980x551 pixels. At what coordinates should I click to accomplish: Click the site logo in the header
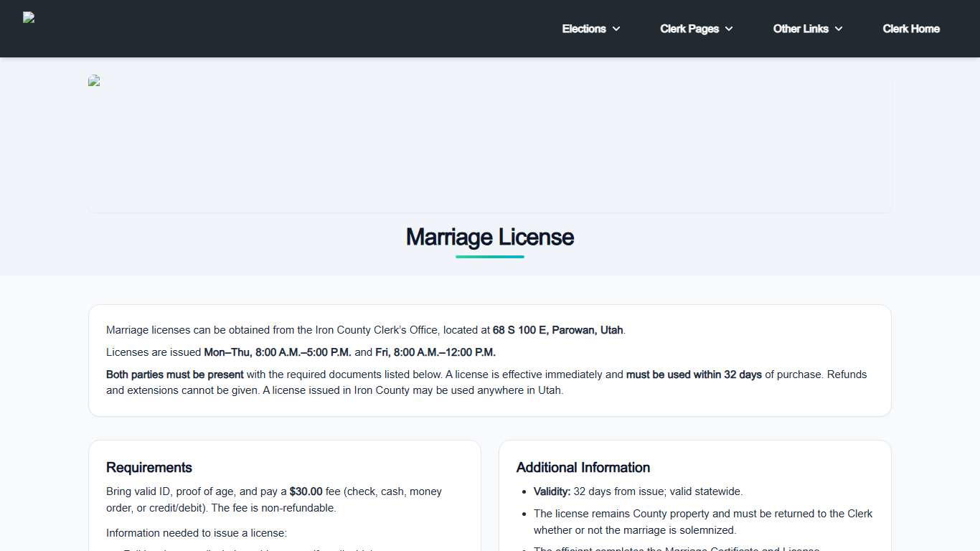click(x=29, y=18)
